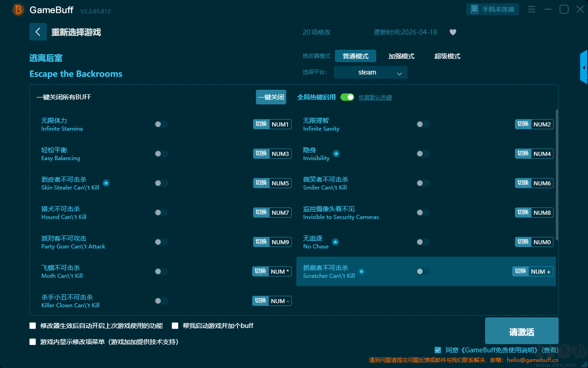Toggle Invisible to Security Cameras switch

point(423,213)
